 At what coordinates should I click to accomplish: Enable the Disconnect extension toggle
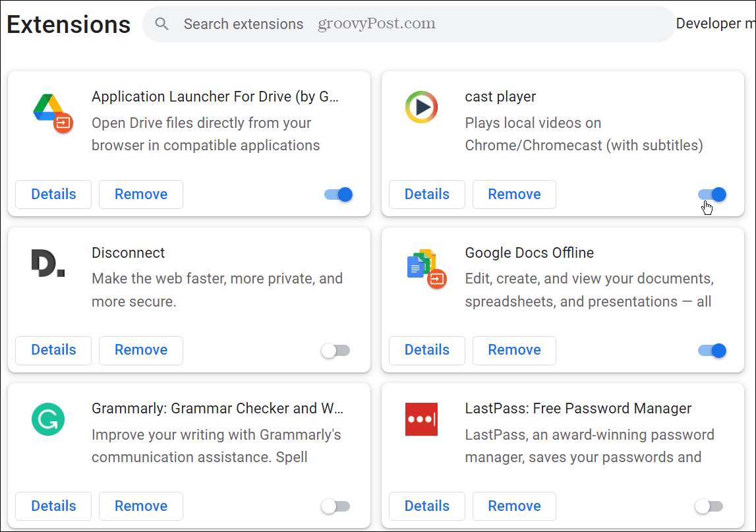point(336,351)
